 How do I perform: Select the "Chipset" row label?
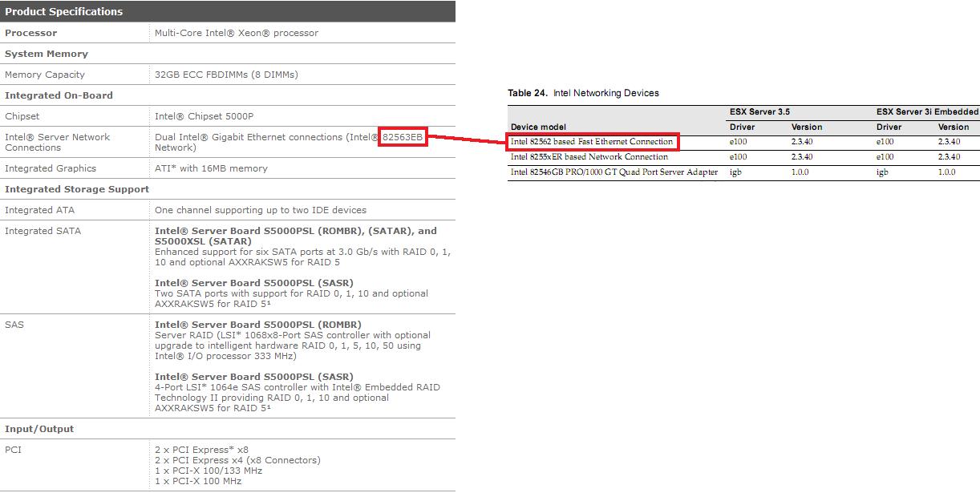[x=22, y=116]
